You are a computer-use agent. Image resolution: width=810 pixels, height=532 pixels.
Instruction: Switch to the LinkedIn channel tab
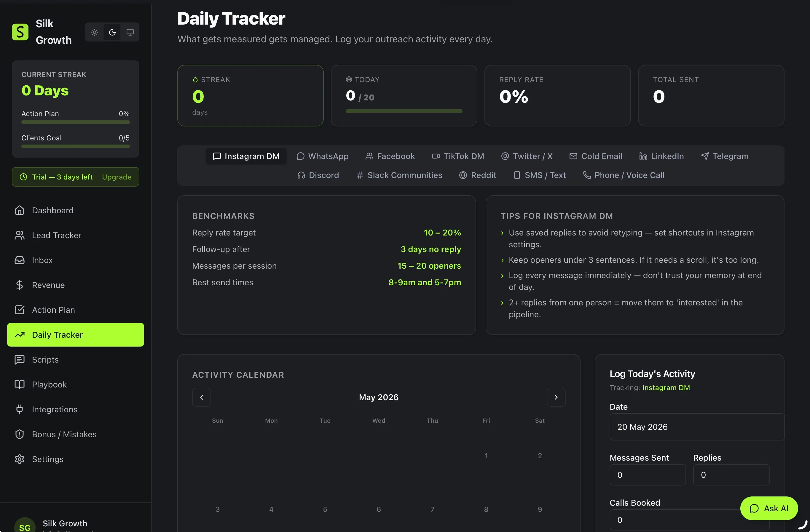[661, 156]
